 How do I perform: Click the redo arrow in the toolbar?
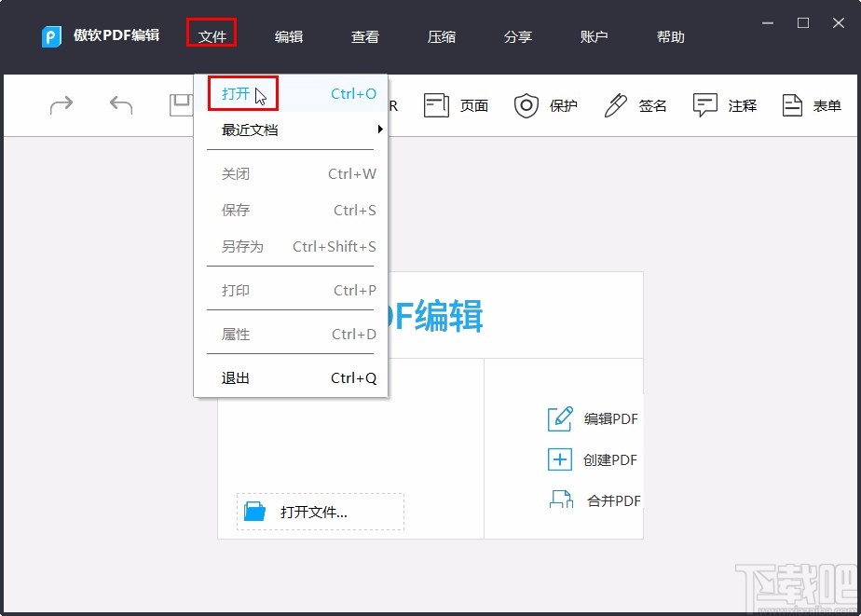(x=61, y=105)
